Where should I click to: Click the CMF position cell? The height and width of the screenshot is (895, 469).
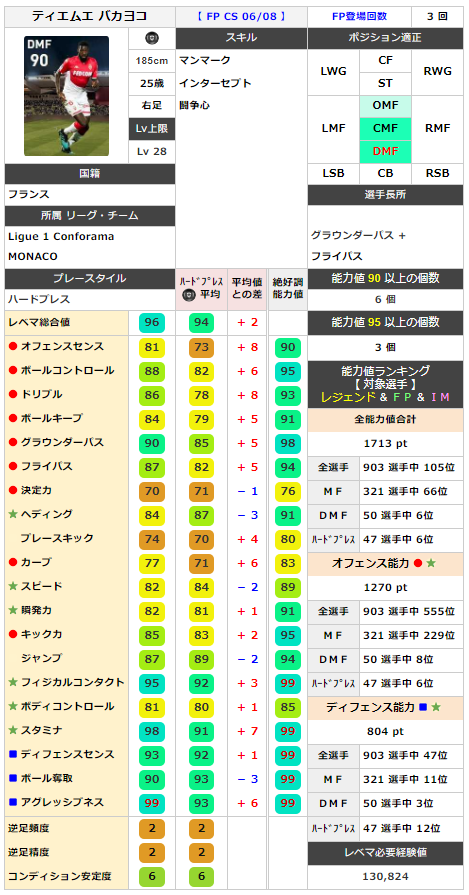pos(385,128)
